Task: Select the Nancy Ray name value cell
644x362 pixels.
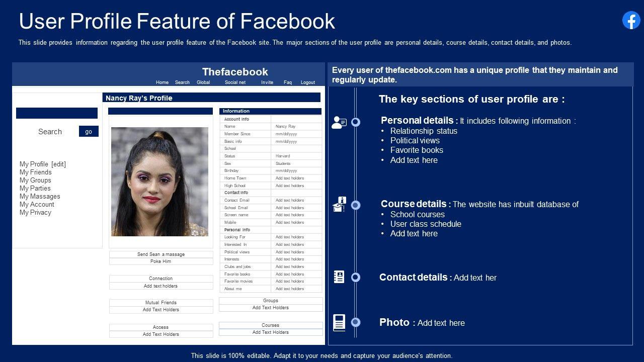Action: coord(297,127)
